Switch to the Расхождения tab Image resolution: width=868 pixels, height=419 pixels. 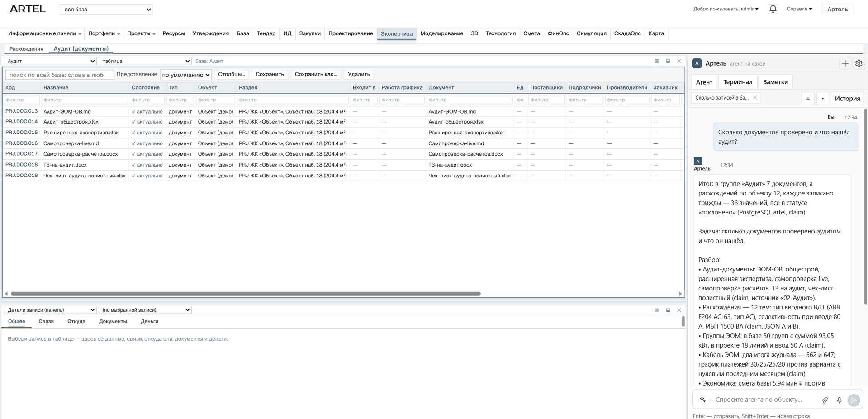point(26,49)
